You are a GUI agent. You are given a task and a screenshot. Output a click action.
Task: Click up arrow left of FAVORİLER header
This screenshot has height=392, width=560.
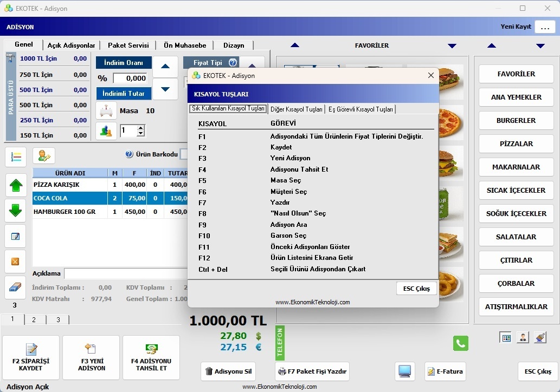pyautogui.click(x=295, y=45)
